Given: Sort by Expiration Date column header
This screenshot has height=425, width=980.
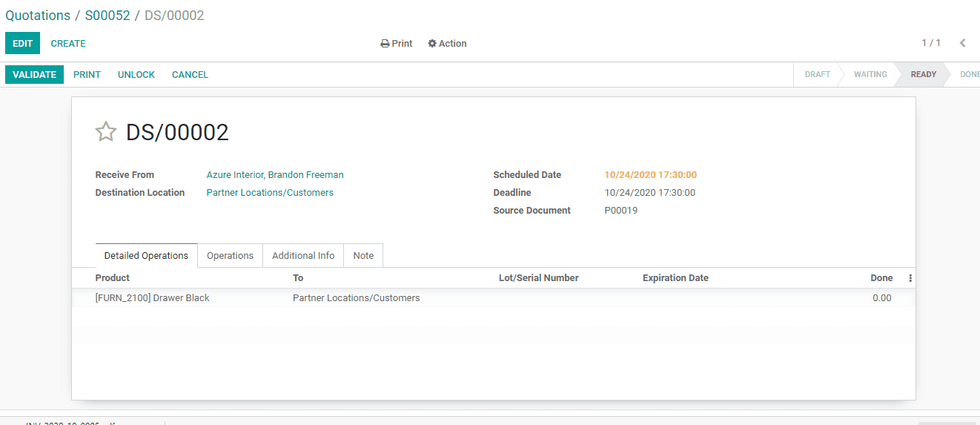Looking at the screenshot, I should 675,278.
